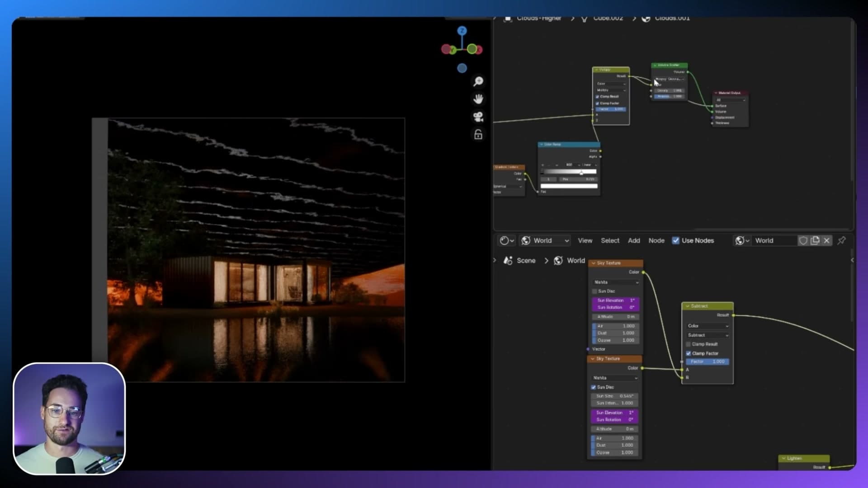Viewport: 868px width, 488px height.
Task: Click the B input socket of the Subtract node
Action: click(x=682, y=377)
